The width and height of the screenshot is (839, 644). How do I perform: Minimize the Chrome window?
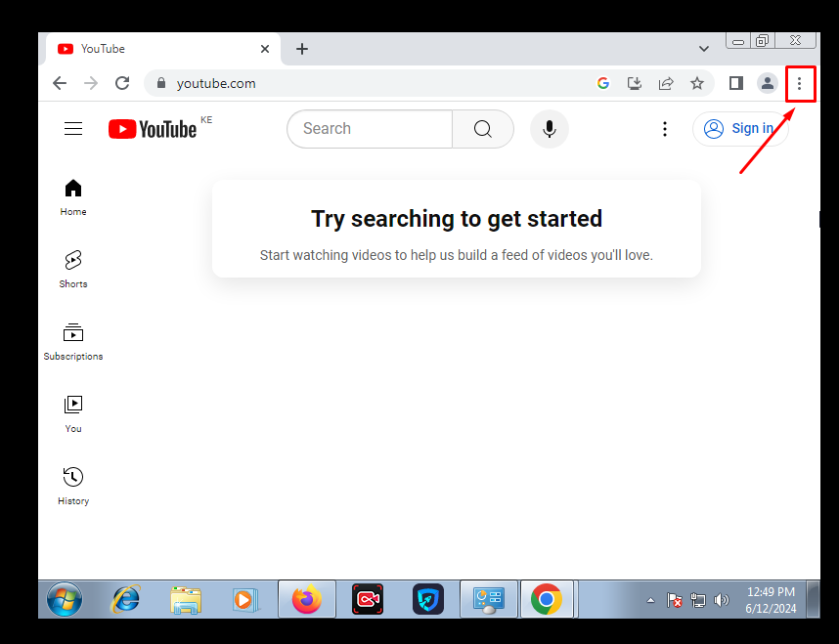tap(738, 41)
